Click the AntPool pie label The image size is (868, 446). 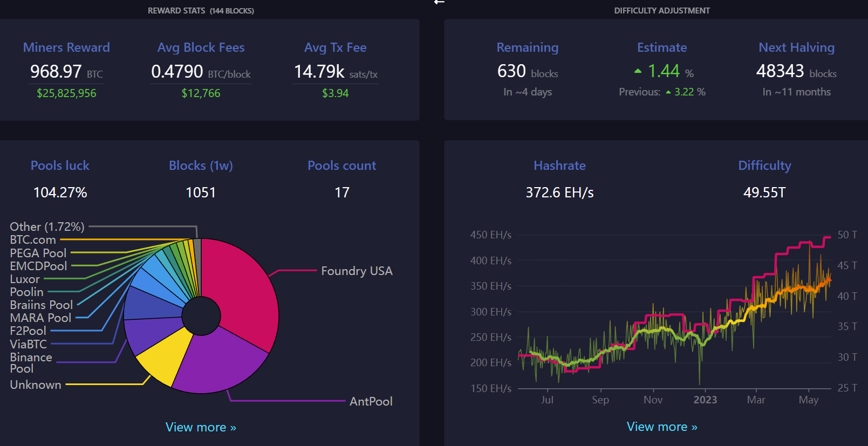click(371, 401)
